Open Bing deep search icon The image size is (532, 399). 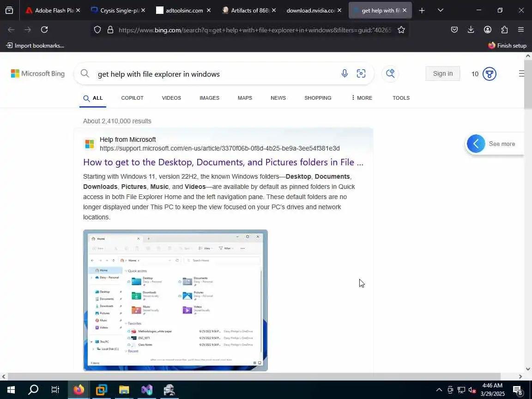click(x=390, y=73)
